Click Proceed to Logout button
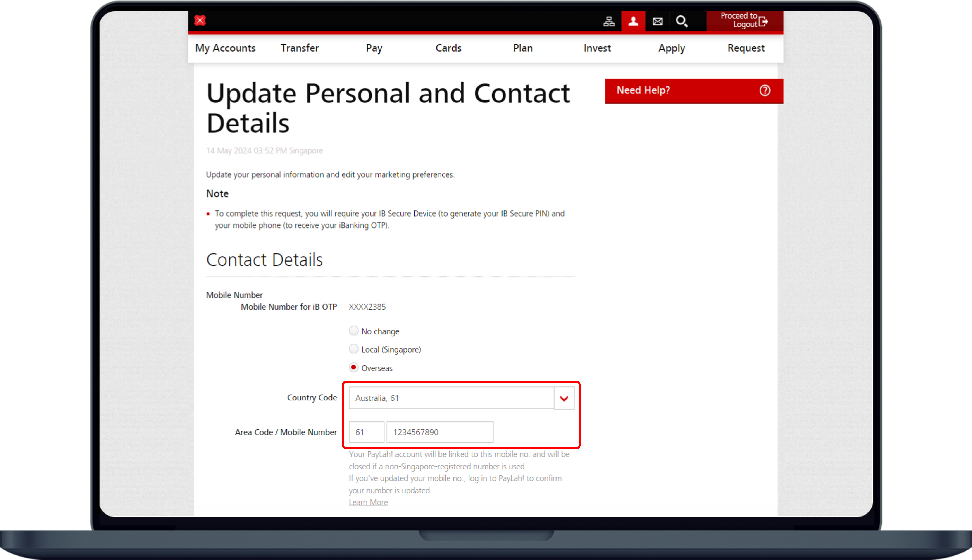Screen dimensions: 972x560 [x=744, y=21]
